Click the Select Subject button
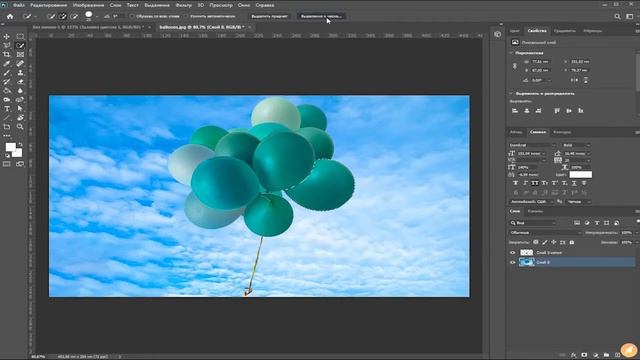 (x=269, y=16)
